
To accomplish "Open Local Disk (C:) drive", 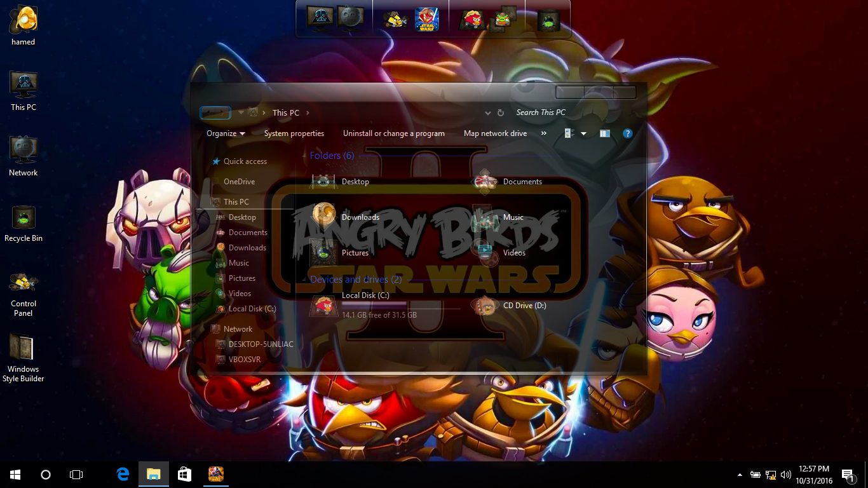I will click(365, 296).
